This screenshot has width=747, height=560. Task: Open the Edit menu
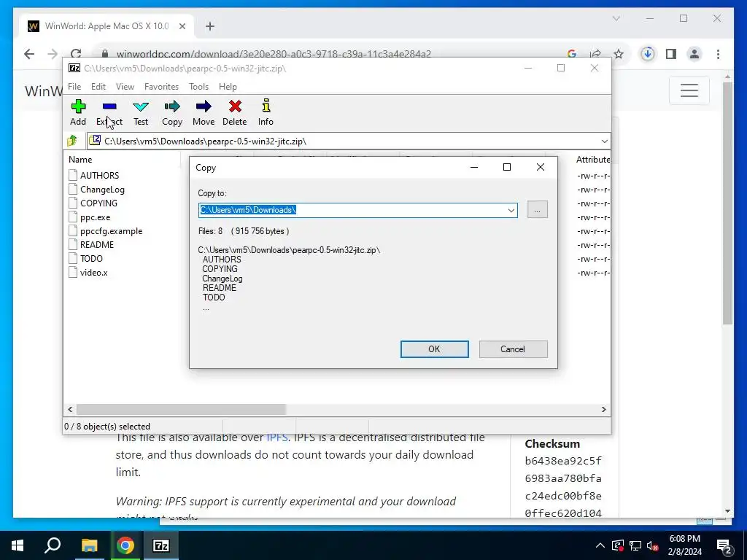pos(98,87)
